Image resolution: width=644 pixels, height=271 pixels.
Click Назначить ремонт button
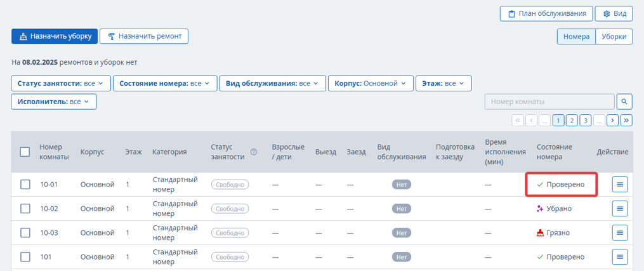[x=144, y=36]
